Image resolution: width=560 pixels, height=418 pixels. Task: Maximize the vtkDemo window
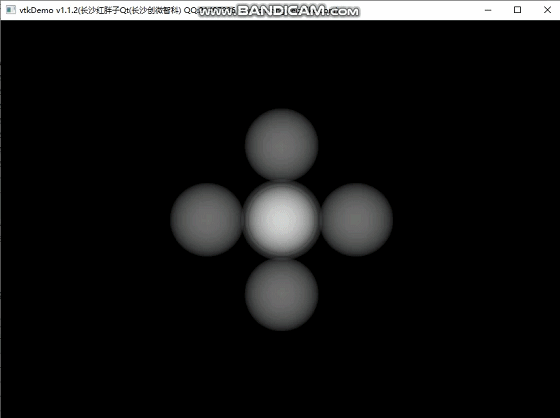(517, 10)
